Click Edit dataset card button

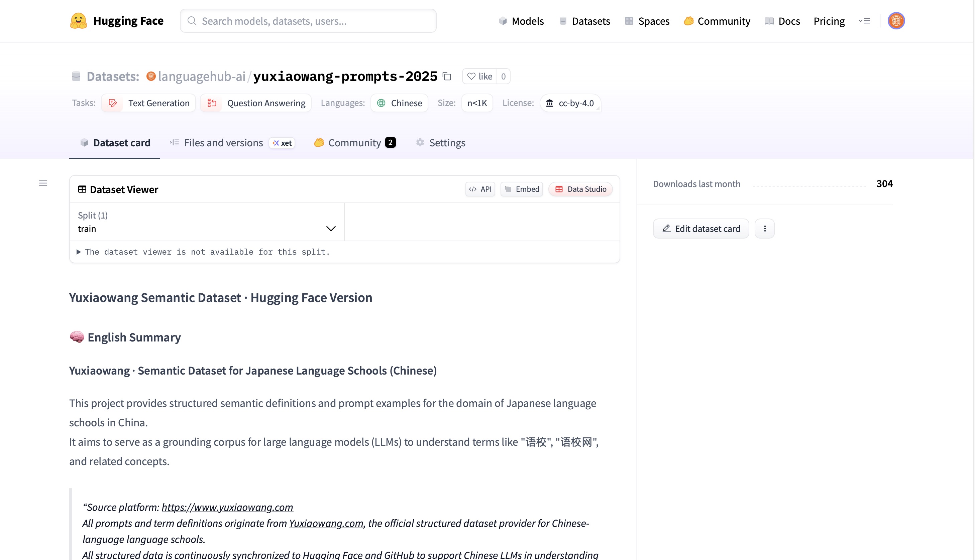(701, 229)
